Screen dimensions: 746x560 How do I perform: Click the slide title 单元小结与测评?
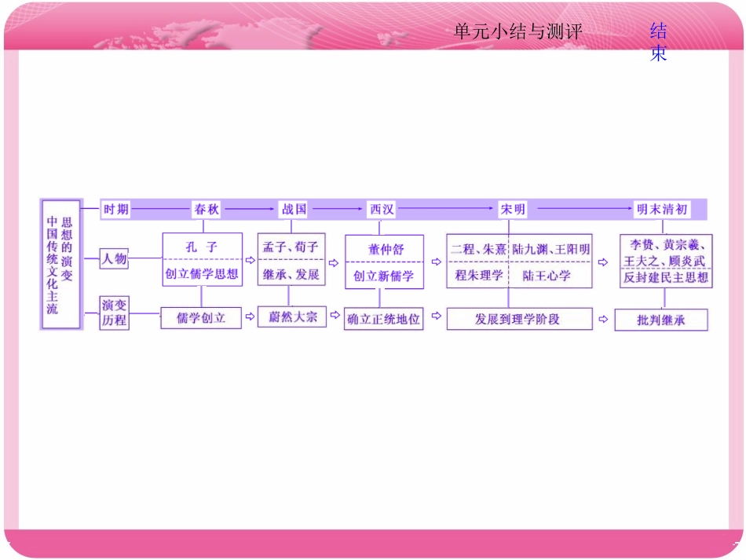(517, 31)
